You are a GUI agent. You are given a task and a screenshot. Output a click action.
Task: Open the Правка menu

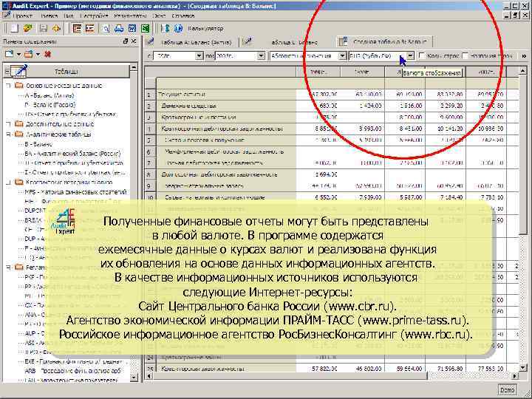(x=50, y=16)
